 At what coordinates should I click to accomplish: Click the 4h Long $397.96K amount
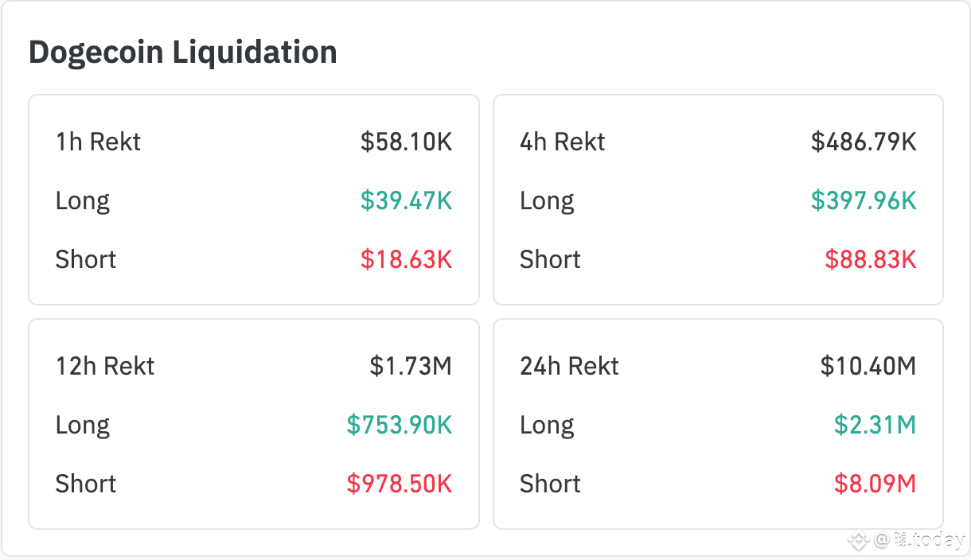point(864,201)
